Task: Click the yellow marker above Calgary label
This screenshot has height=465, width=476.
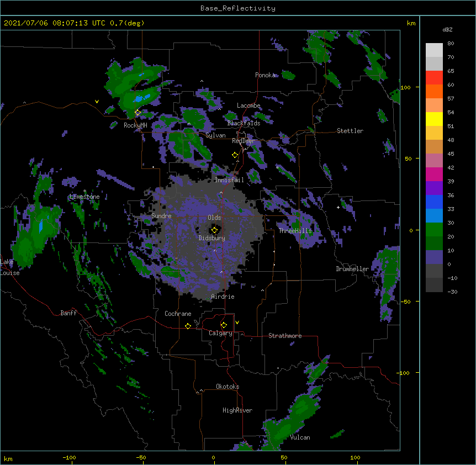Action: pyautogui.click(x=224, y=325)
